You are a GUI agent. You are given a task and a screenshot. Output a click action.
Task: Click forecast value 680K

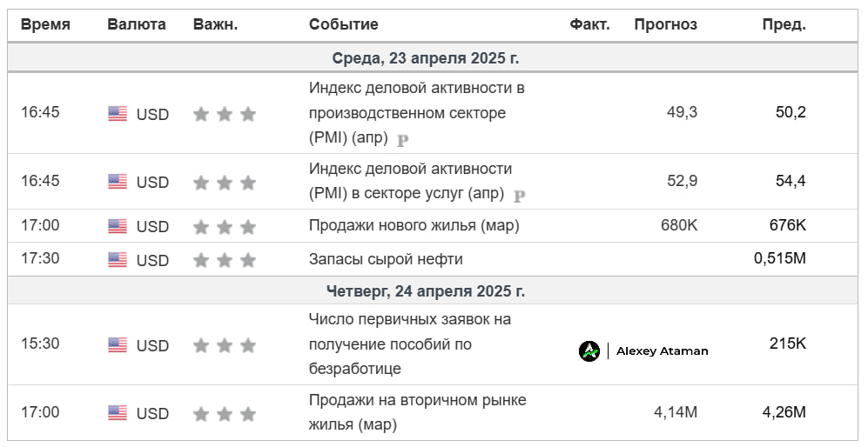(679, 225)
